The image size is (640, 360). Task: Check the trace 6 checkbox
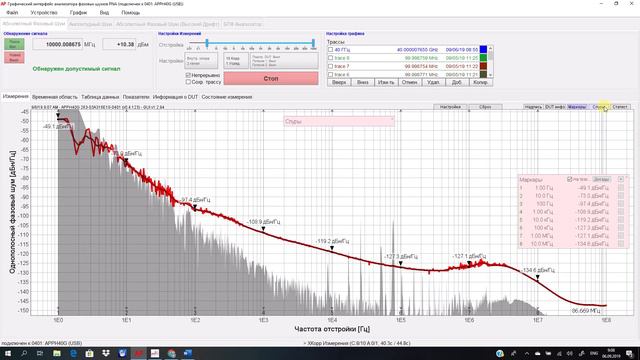coord(331,75)
